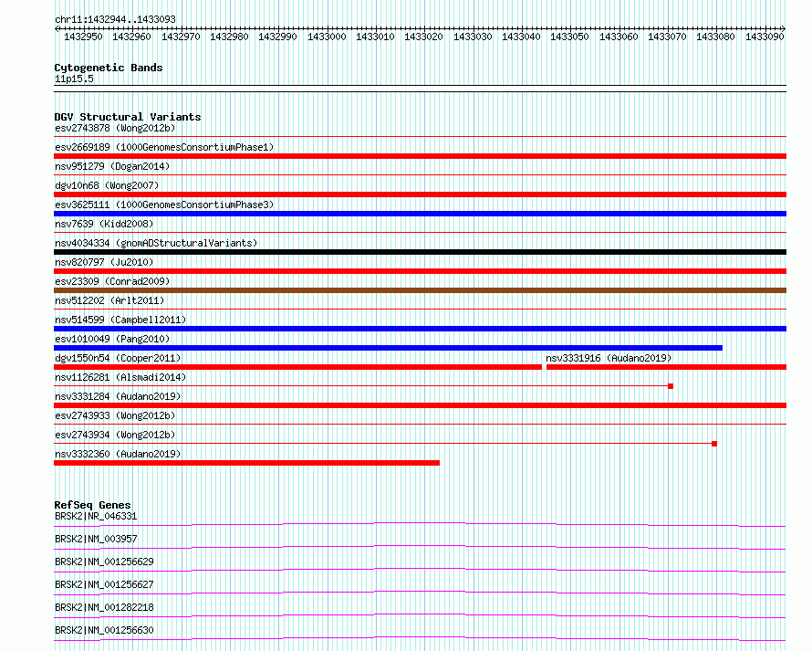Select the Cytogenetic Bands track title

pos(109,68)
